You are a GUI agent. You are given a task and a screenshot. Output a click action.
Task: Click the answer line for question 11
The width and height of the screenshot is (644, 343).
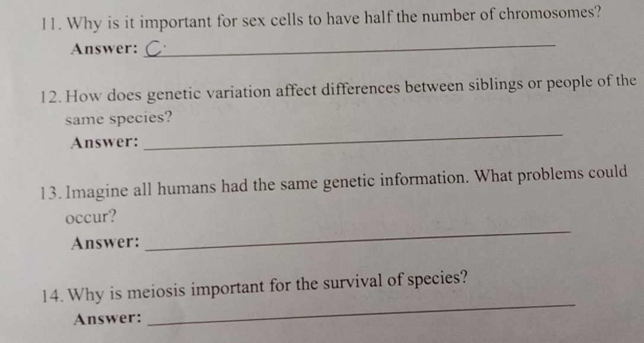[356, 52]
